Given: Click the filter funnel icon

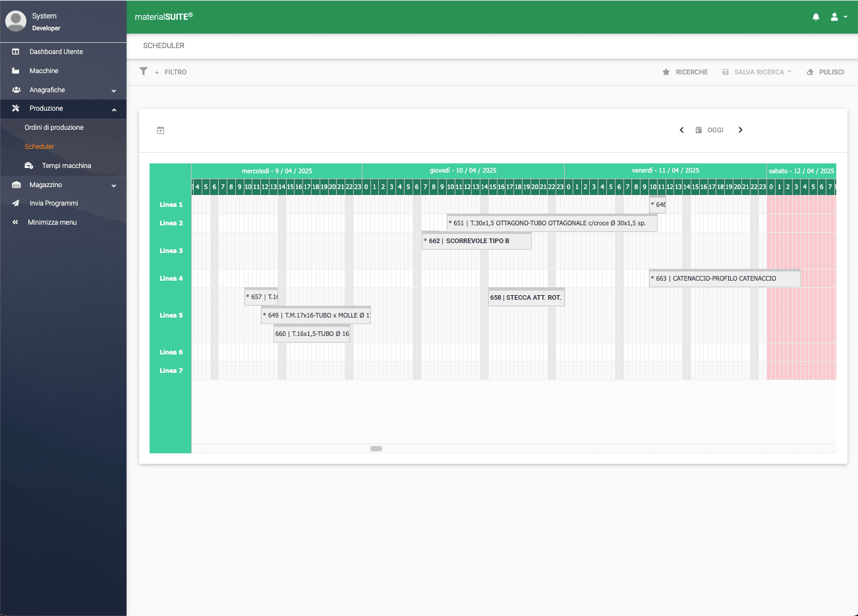Looking at the screenshot, I should tap(144, 71).
